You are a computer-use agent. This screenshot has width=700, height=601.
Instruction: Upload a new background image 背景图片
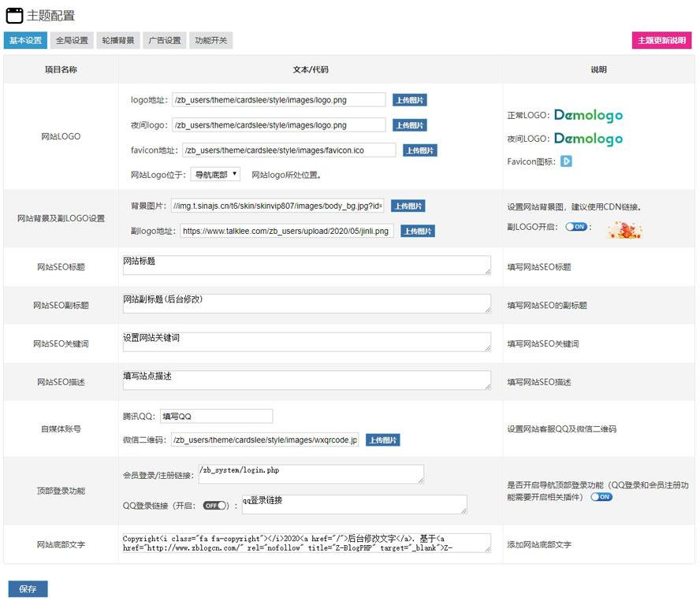[x=409, y=205]
